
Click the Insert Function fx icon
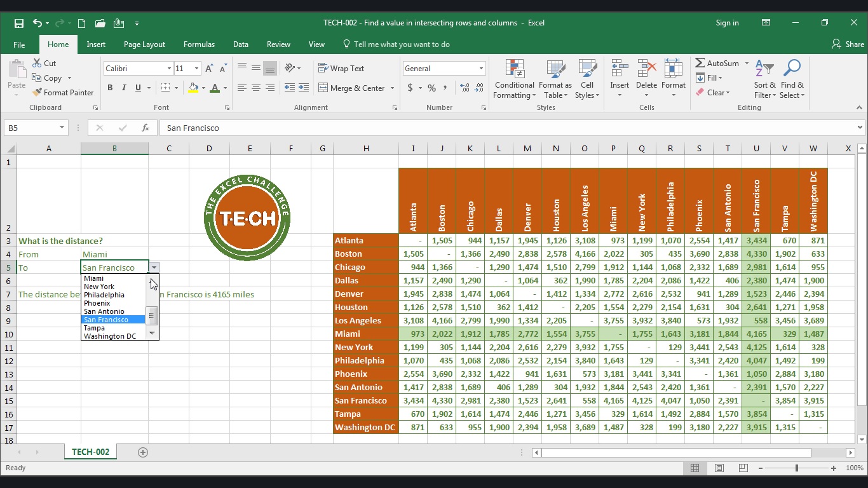(146, 128)
